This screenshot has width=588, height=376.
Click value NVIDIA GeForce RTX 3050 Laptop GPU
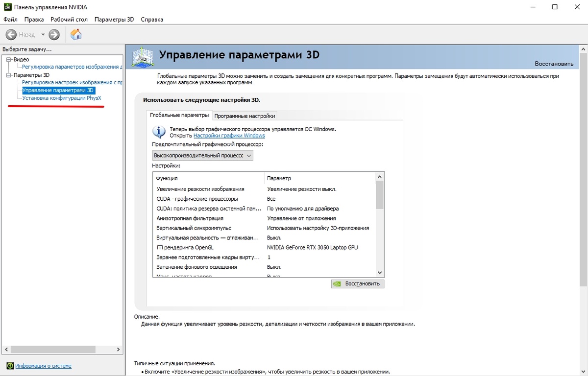coord(313,248)
